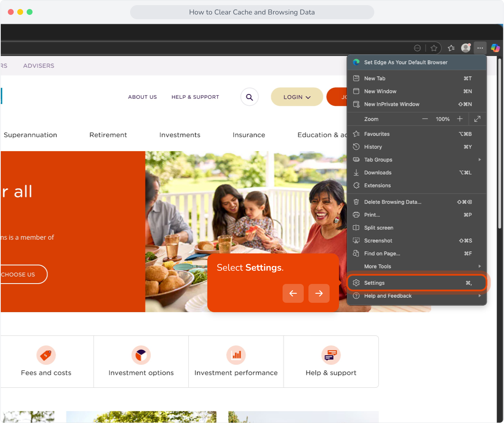Increase zoom with the plus icon
The height and width of the screenshot is (423, 504).
(x=460, y=119)
